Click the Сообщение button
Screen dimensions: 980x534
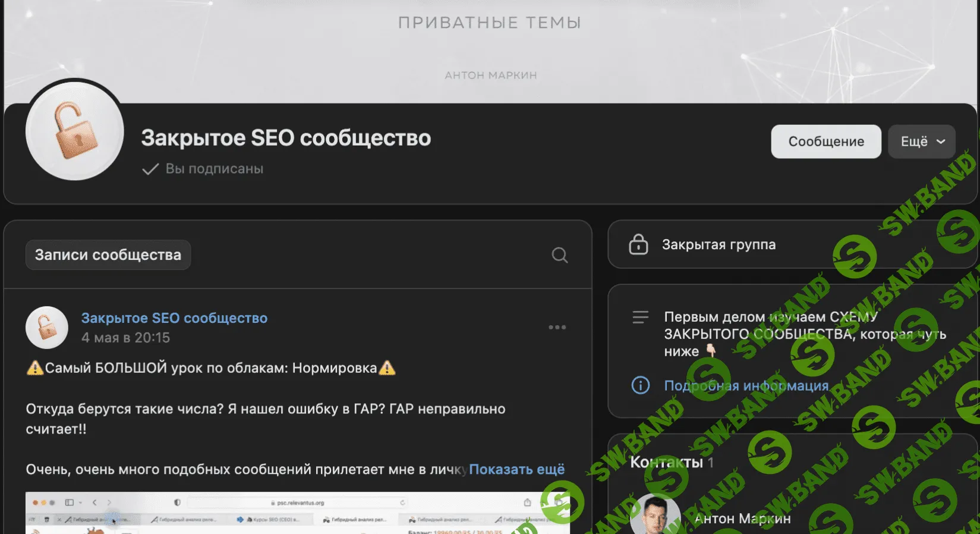(x=825, y=142)
